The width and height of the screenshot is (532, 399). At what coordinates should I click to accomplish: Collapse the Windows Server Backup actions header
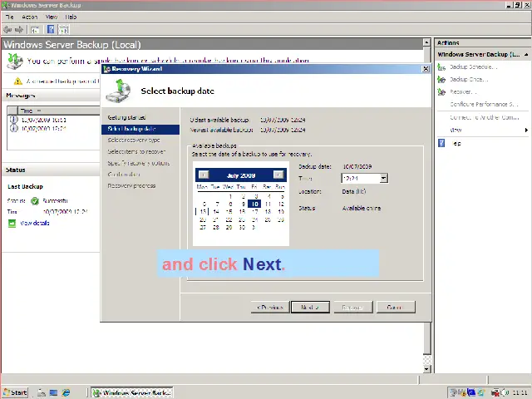[526, 54]
